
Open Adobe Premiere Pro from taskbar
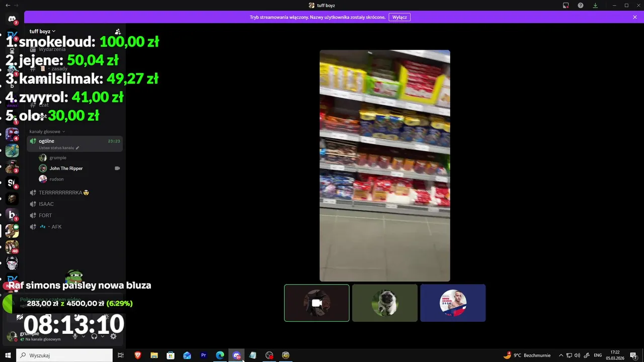coord(204,355)
